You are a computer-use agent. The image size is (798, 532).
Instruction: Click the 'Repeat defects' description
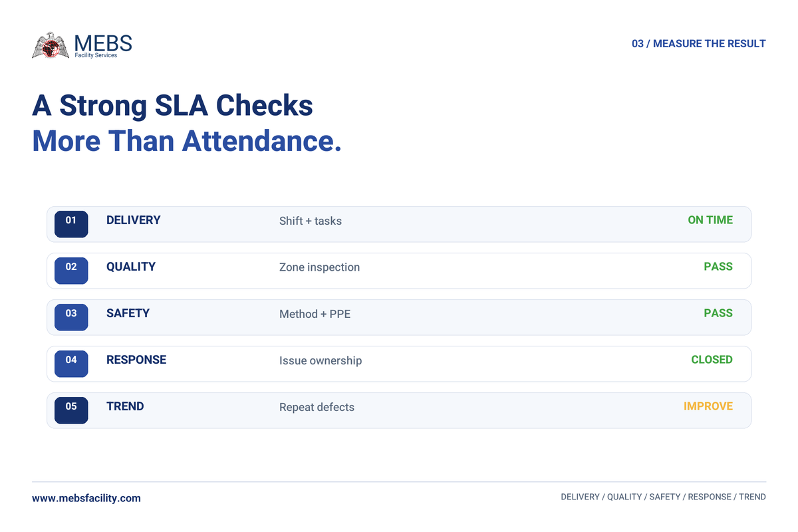coord(317,407)
